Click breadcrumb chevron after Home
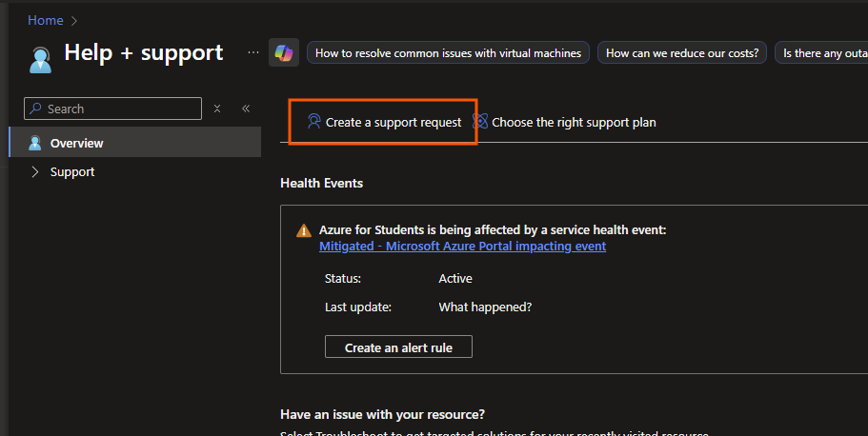868x436 pixels. pyautogui.click(x=74, y=21)
